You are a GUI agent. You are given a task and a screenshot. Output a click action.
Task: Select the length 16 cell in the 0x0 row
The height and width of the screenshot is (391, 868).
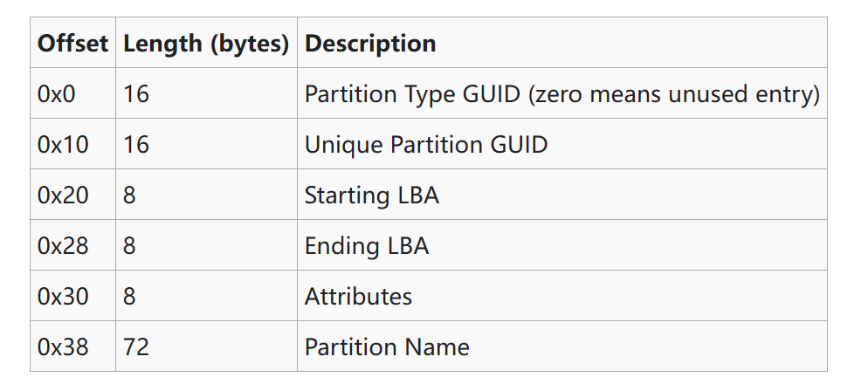tap(136, 93)
